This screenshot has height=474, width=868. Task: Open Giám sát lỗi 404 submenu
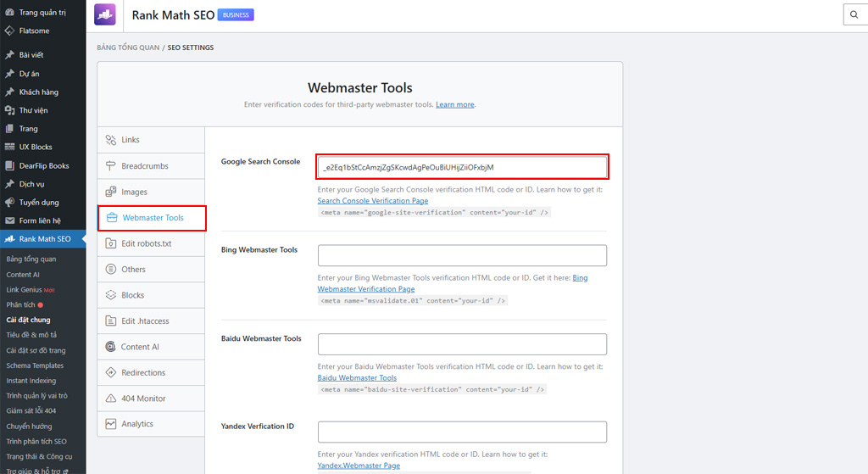coord(31,411)
